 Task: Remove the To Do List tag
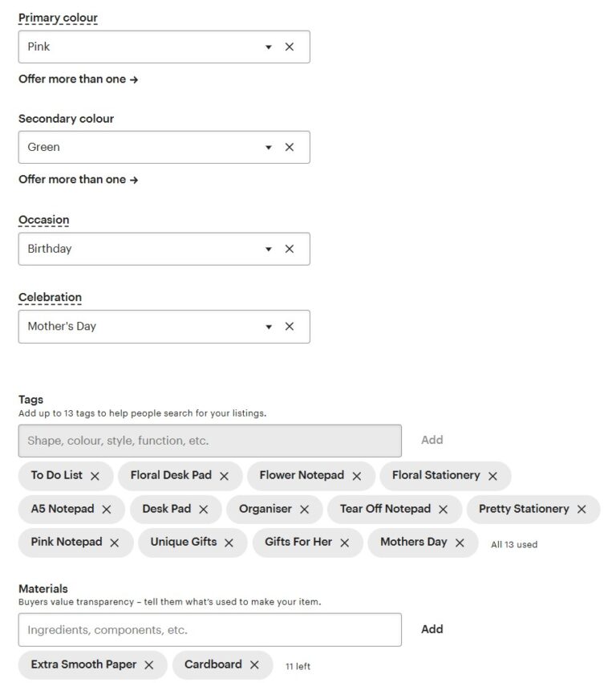tap(96, 476)
